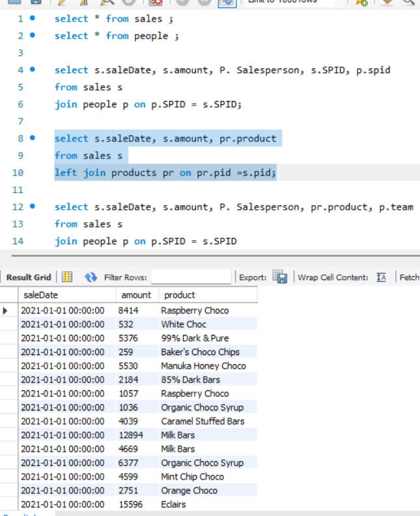Screen dimensions: 420x516
Task: Toggle Wrap Cell Content
Action: pyautogui.click(x=381, y=278)
